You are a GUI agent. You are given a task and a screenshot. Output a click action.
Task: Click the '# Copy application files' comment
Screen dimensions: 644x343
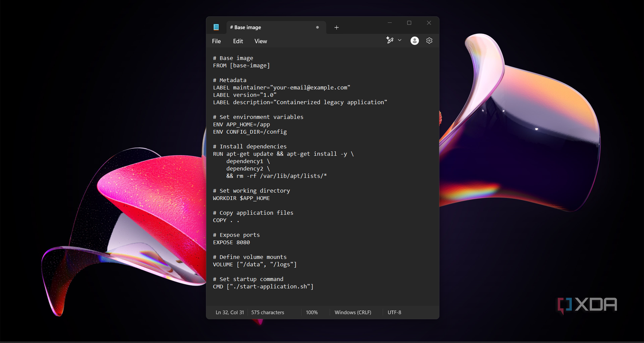point(253,213)
